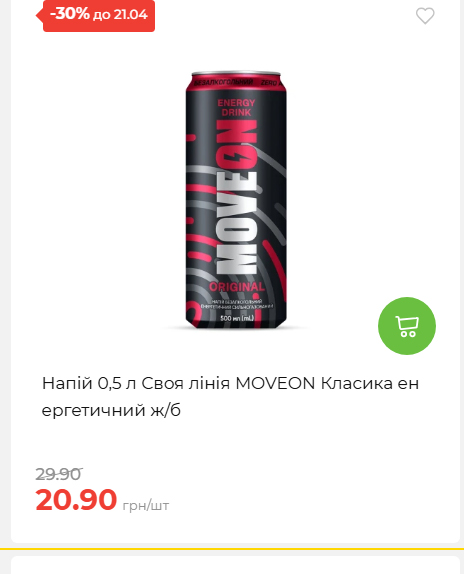
Task: Click the red sale price 20.90
Action: (76, 499)
